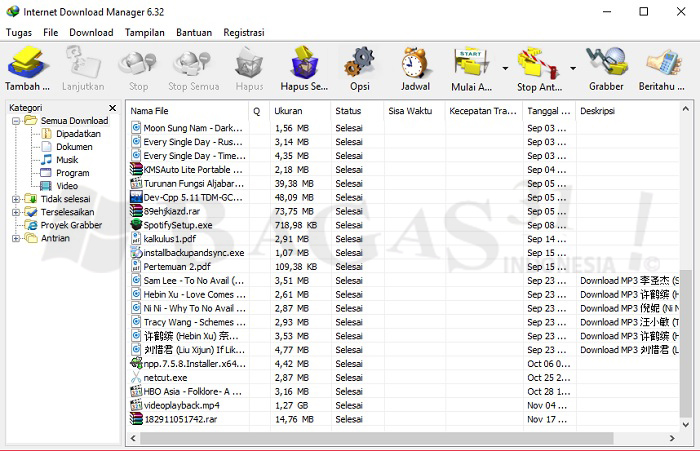Open the Download menu
Image resolution: width=700 pixels, height=451 pixels.
[91, 33]
